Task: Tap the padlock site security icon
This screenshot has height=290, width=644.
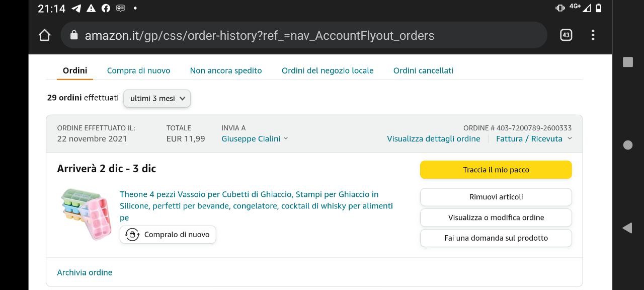Action: click(x=74, y=35)
